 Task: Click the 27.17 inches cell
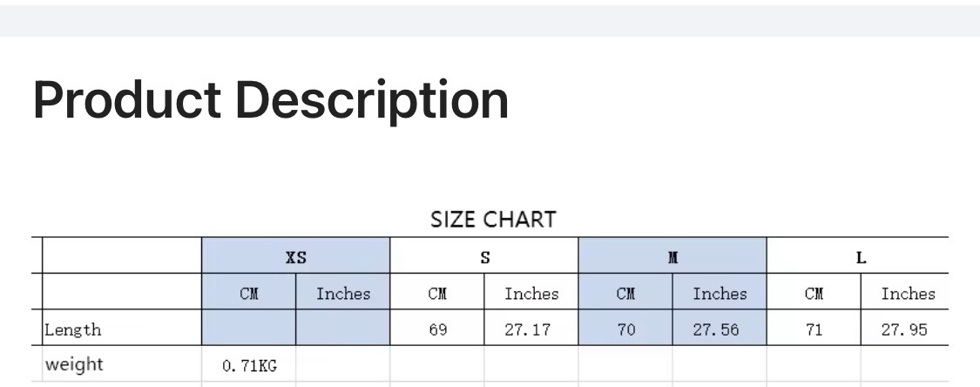tap(531, 330)
